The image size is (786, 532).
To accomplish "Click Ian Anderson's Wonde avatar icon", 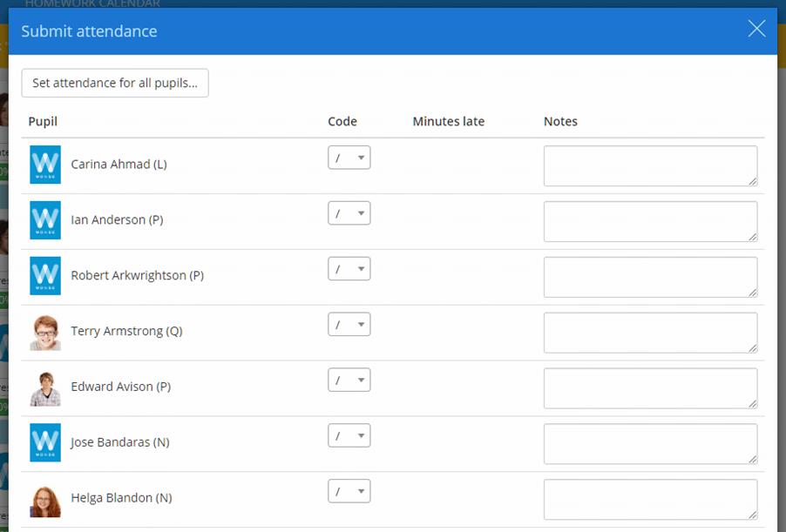I will 45,220.
